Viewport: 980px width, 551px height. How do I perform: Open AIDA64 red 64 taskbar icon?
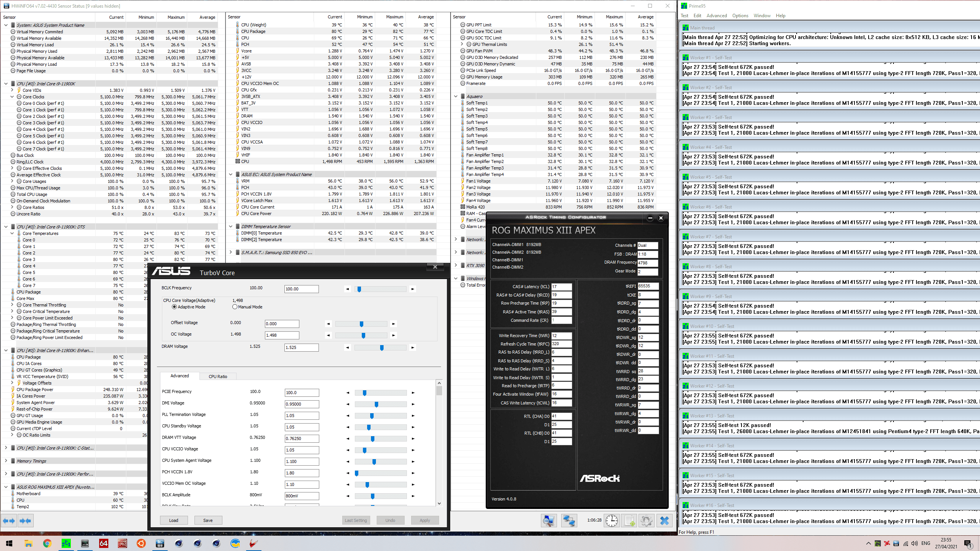tap(103, 543)
